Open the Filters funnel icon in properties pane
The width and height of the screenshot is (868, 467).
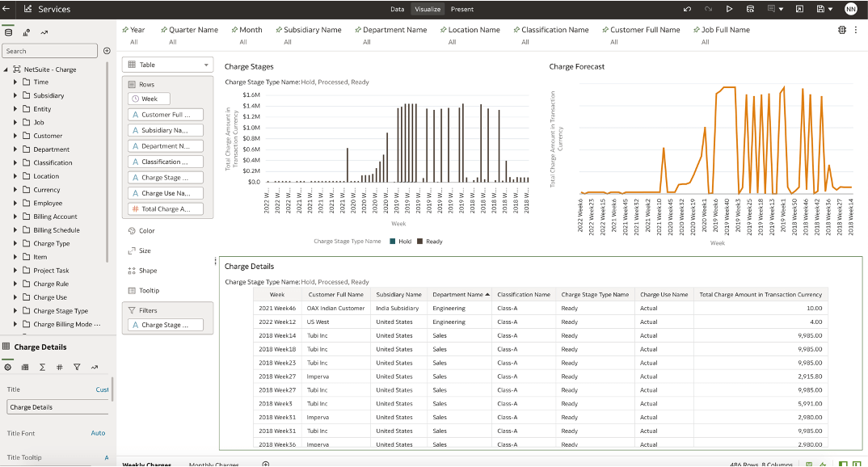click(77, 367)
